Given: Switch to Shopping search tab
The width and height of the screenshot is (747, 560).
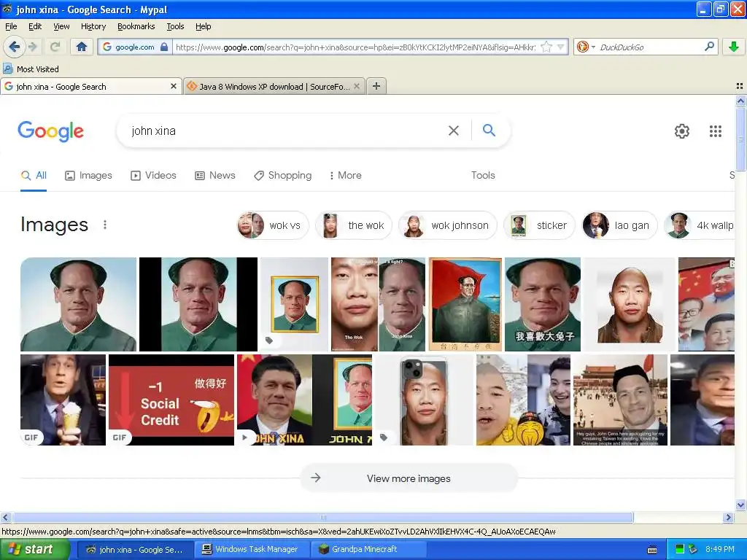Looking at the screenshot, I should pos(282,175).
